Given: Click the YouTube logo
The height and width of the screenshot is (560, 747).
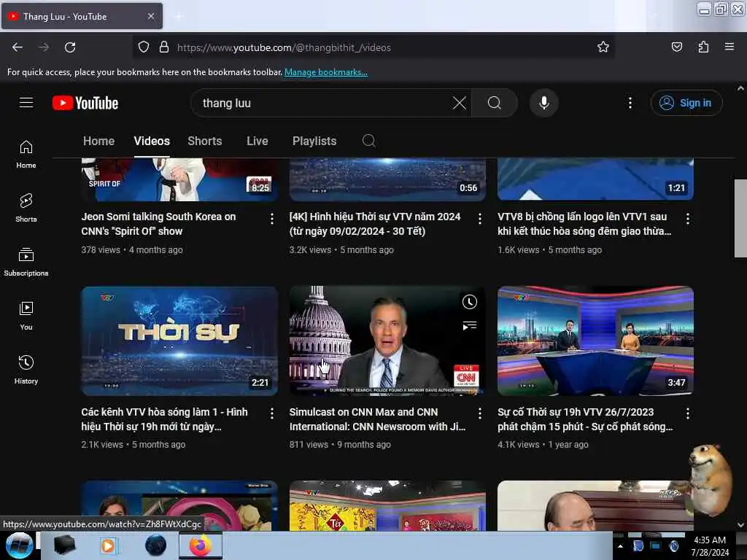Looking at the screenshot, I should coord(85,103).
